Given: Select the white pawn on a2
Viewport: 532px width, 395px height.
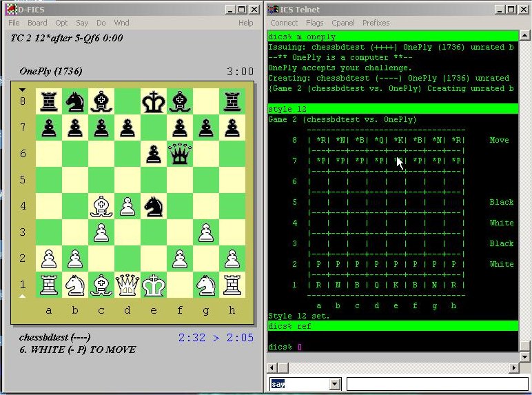Looking at the screenshot, I should click(49, 259).
